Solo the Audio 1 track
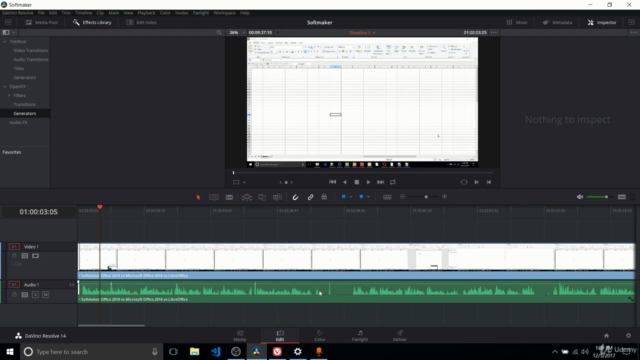The image size is (640, 360). pos(36,294)
